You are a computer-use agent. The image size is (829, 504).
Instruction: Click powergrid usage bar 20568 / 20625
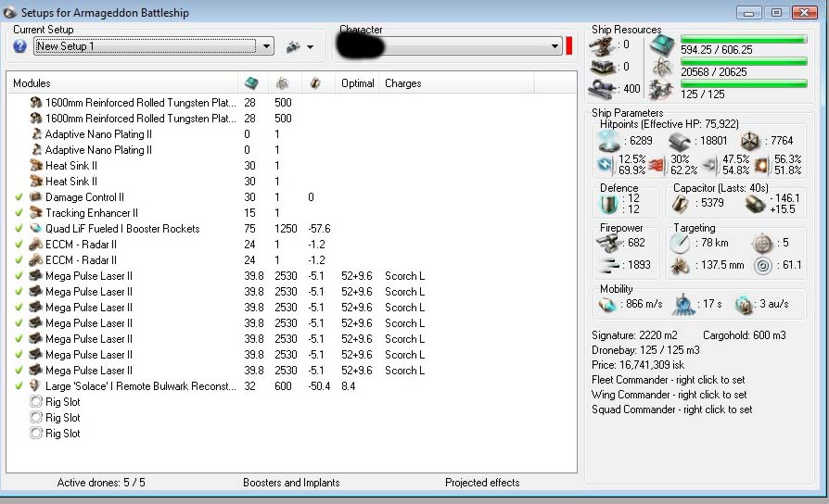744,62
